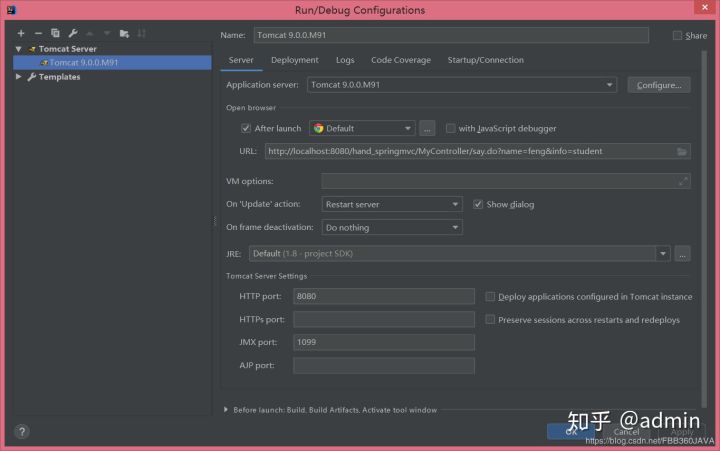Click sort configurations icon
720x451 pixels.
pyautogui.click(x=141, y=33)
